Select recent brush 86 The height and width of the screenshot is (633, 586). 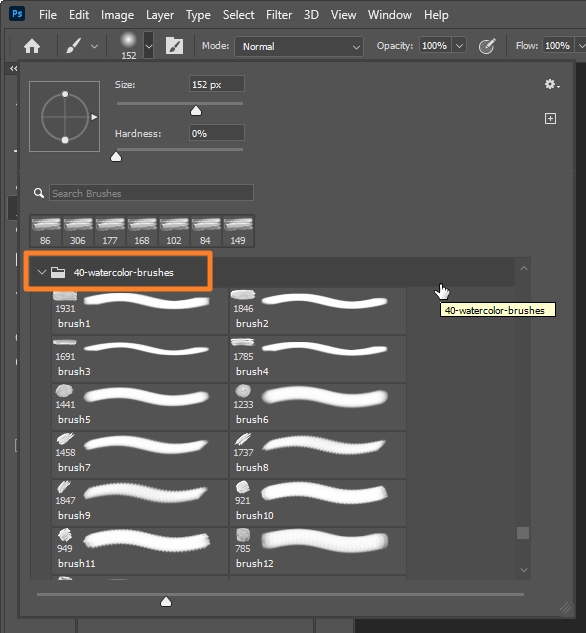click(x=46, y=231)
